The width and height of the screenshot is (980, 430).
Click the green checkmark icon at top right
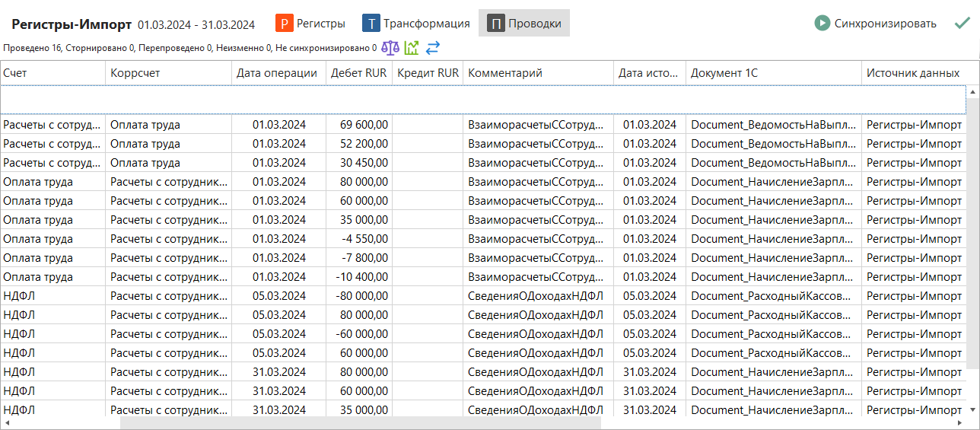[x=962, y=23]
